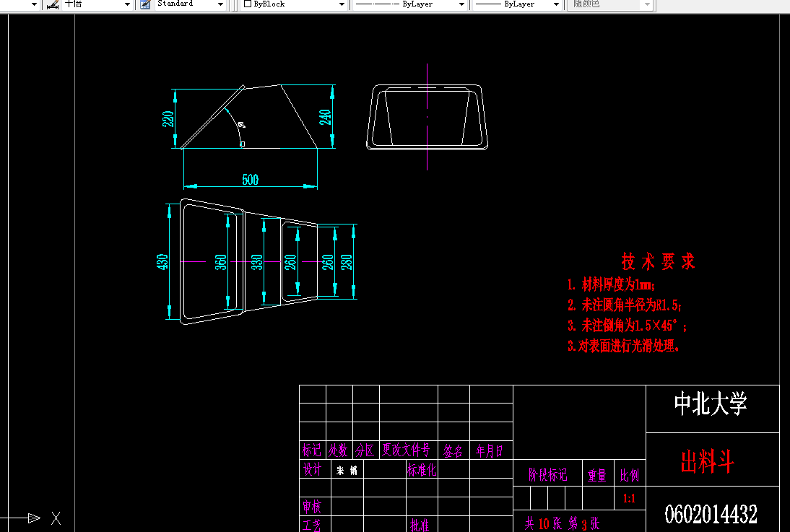Select the angle dimension arc in side view
Image resolution: width=790 pixels, height=532 pixels.
[x=238, y=126]
